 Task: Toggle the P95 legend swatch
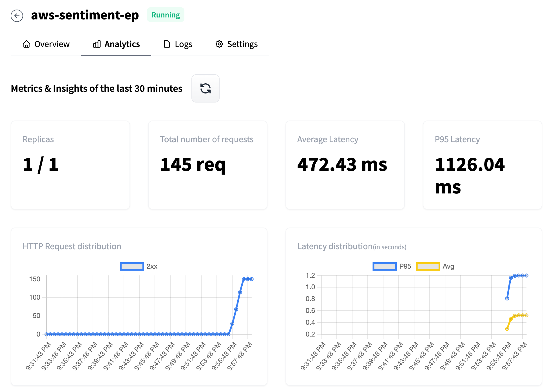pyautogui.click(x=385, y=266)
